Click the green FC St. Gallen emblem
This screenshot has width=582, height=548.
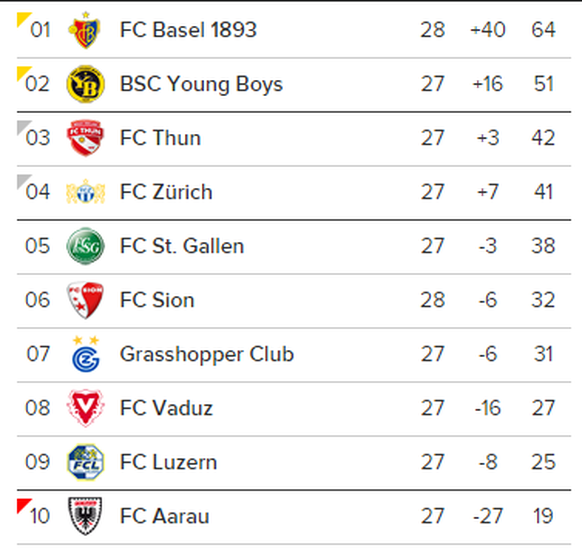pos(85,246)
